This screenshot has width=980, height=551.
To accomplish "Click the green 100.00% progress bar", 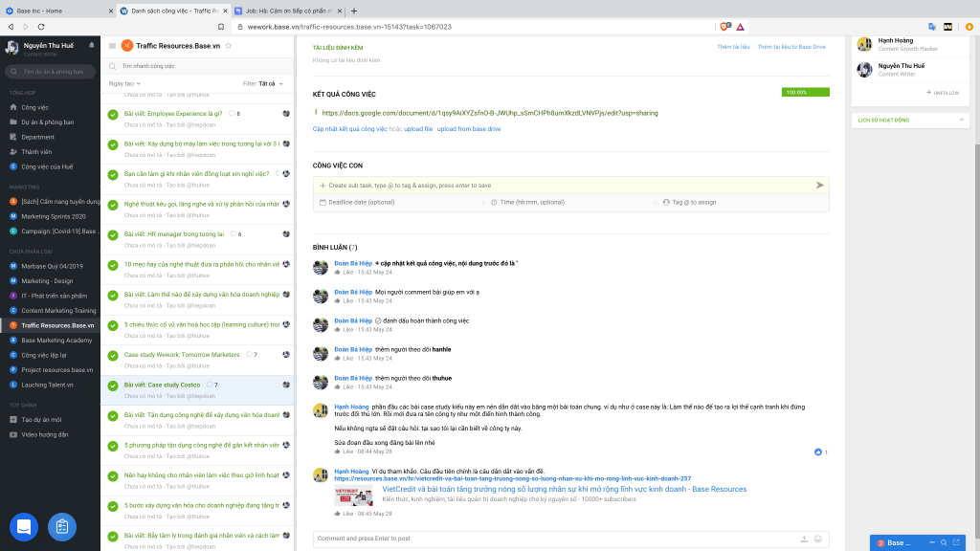I will pos(805,93).
